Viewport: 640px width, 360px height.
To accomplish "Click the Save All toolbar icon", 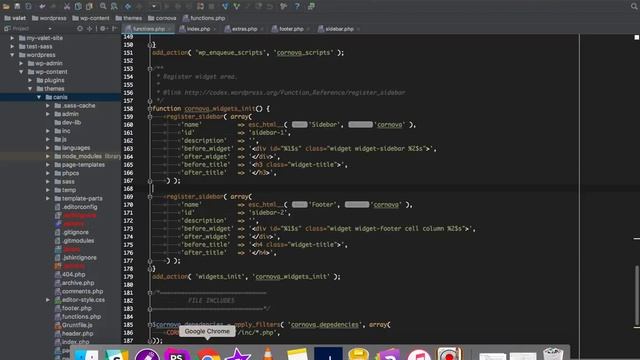I will [x=17, y=6].
